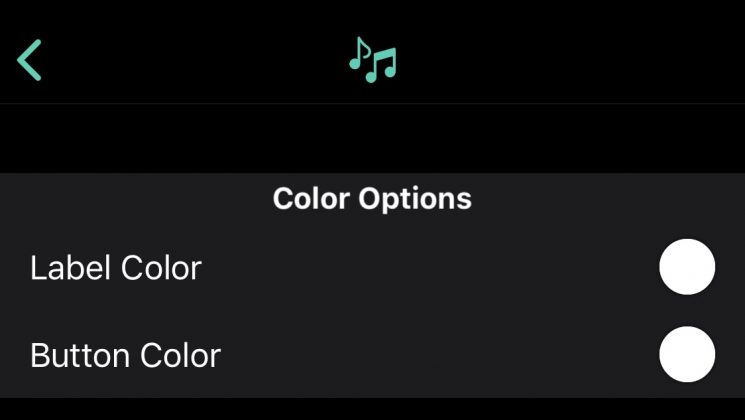Tap the Button Color settings row

[x=372, y=354]
